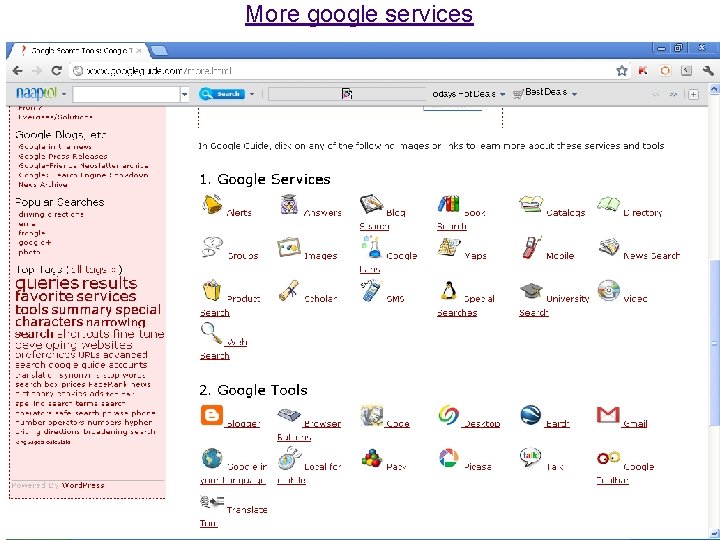The image size is (720, 540).
Task: Open the Google in your language globe icon
Action: (x=212, y=458)
